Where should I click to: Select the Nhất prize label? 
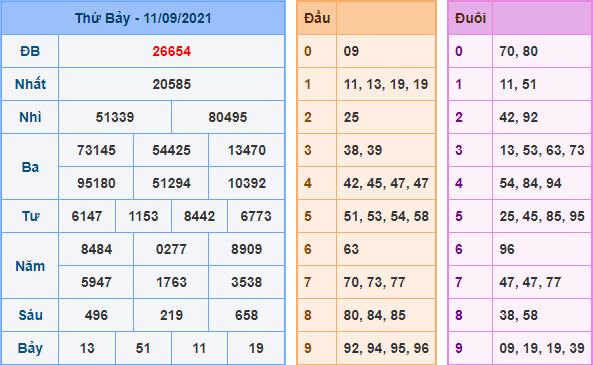point(30,84)
